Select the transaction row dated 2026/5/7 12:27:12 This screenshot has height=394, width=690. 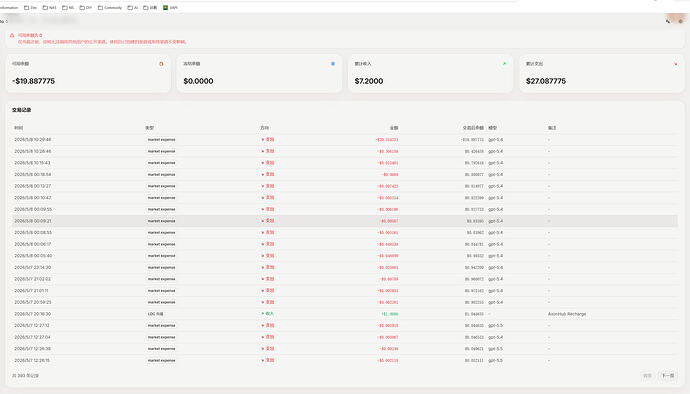[345, 325]
